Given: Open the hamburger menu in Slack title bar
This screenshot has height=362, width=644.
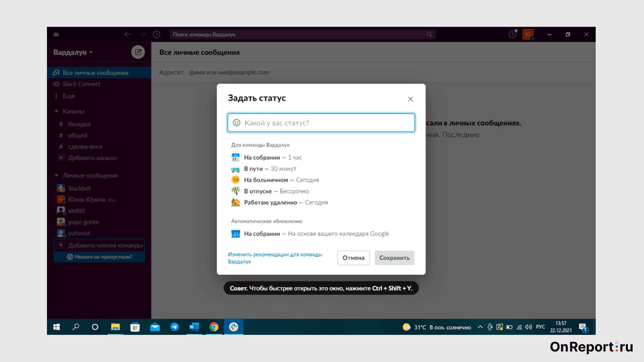Looking at the screenshot, I should click(56, 35).
